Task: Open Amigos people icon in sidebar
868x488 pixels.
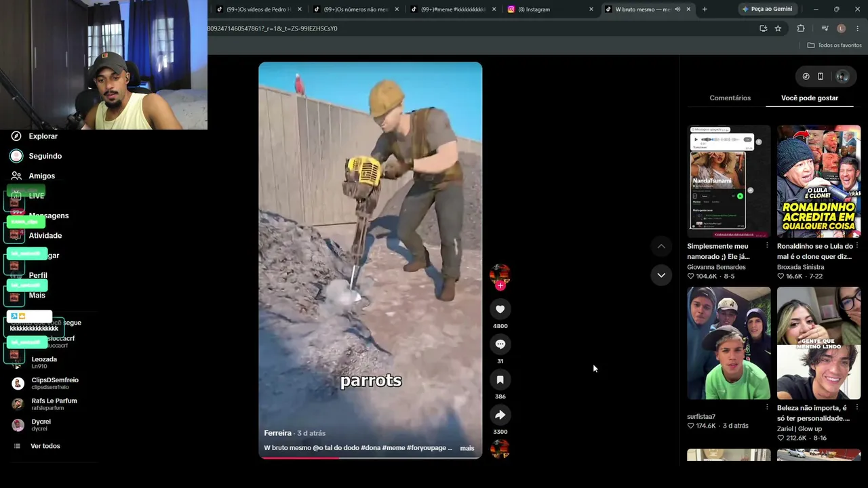Action: (x=16, y=176)
